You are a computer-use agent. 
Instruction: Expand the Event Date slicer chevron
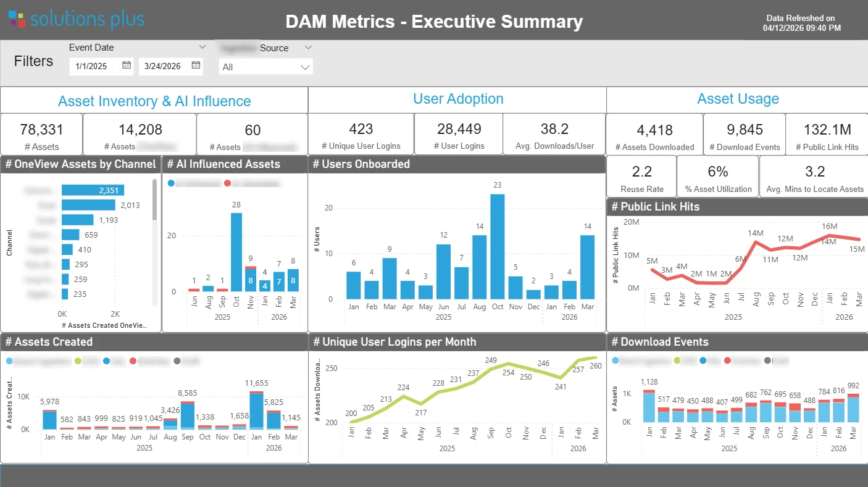tap(202, 47)
